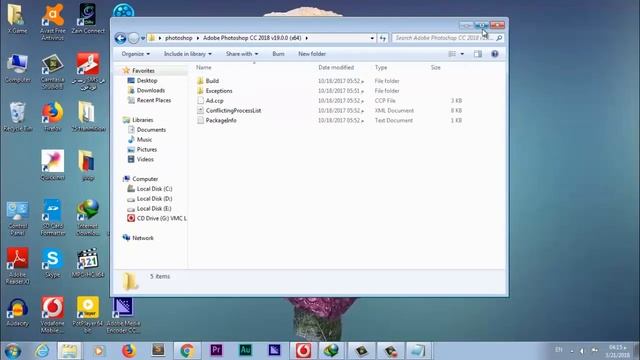Select the Ad.ccp file

click(215, 100)
